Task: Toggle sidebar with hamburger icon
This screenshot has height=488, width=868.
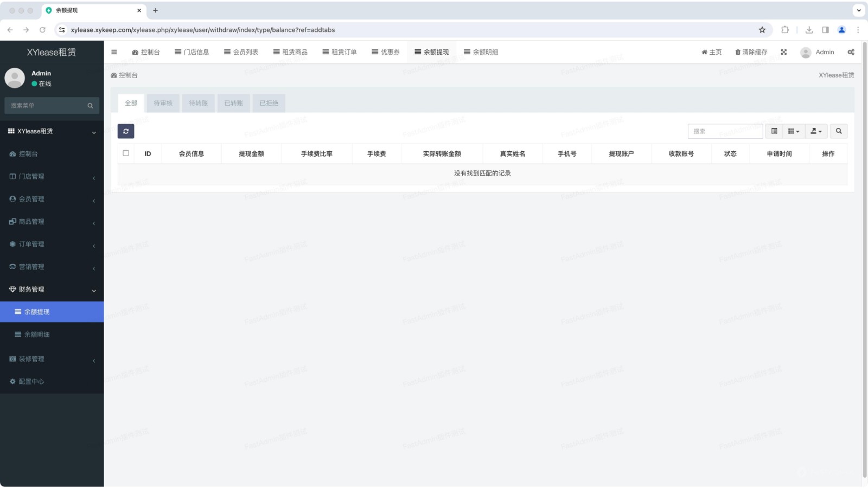Action: [114, 52]
